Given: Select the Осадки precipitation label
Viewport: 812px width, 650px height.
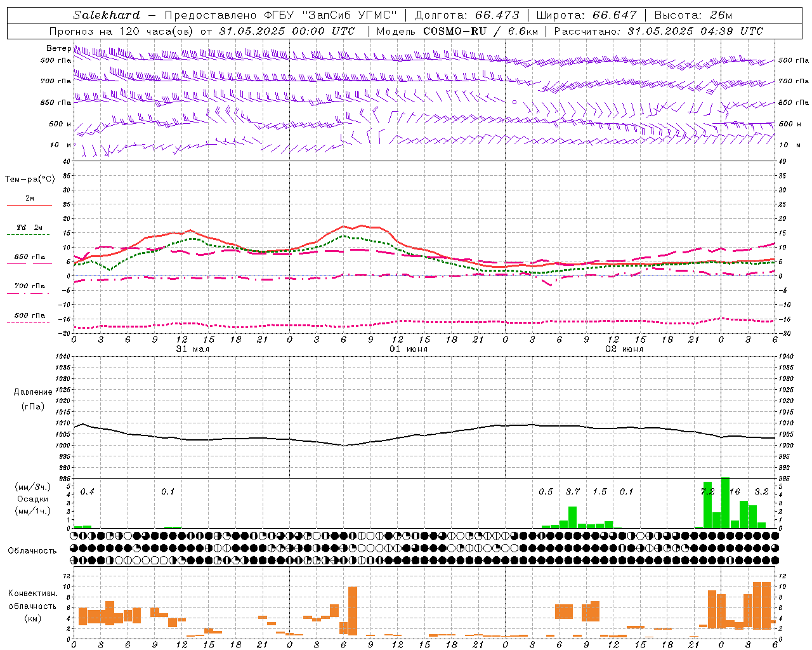Looking at the screenshot, I should coord(32,499).
